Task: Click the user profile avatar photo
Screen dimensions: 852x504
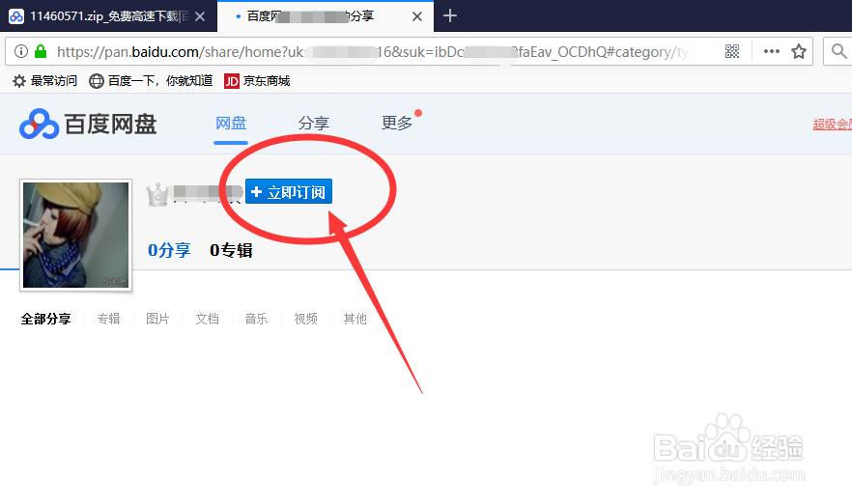Action: point(75,235)
